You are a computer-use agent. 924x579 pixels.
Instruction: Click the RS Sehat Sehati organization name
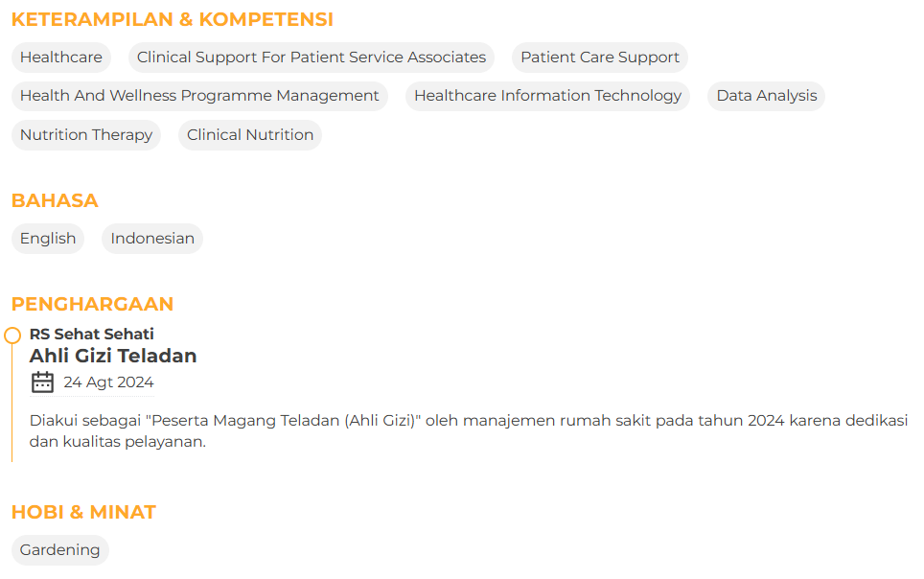point(92,335)
